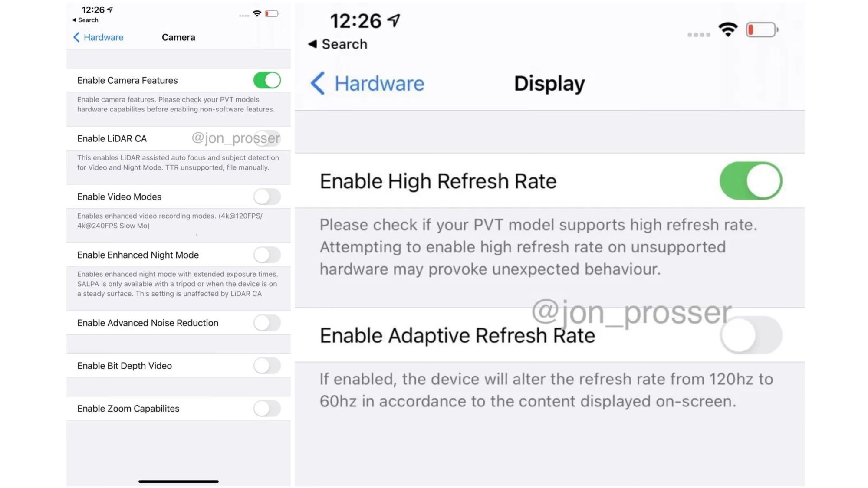
Task: Select the Display settings menu item
Action: pyautogui.click(x=549, y=83)
